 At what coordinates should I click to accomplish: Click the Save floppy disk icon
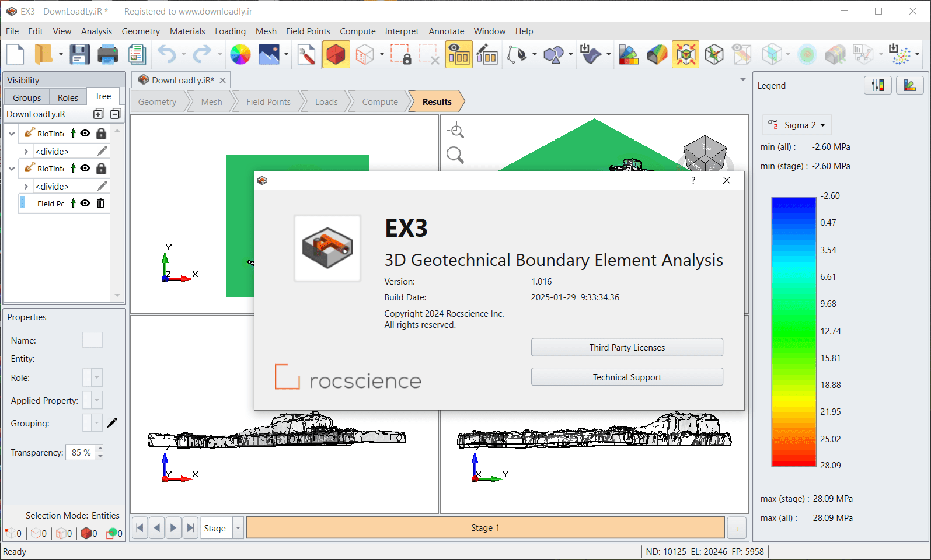[79, 55]
